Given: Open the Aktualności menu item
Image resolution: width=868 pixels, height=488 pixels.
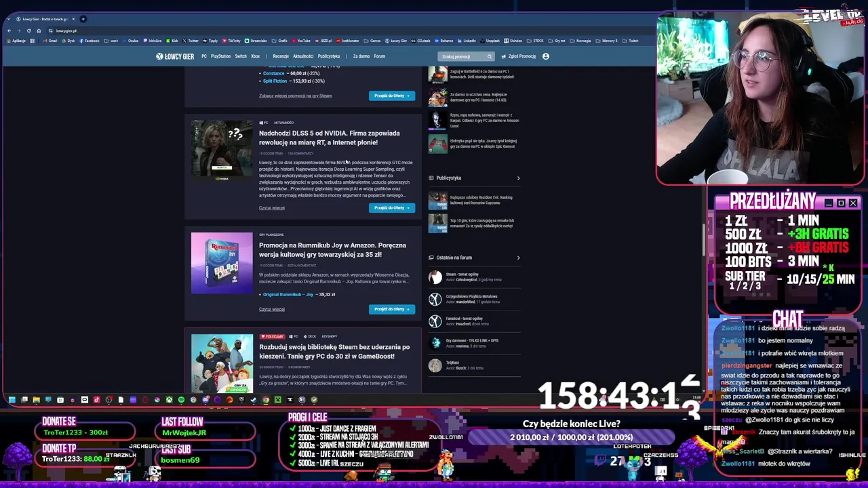Looking at the screenshot, I should pos(303,56).
